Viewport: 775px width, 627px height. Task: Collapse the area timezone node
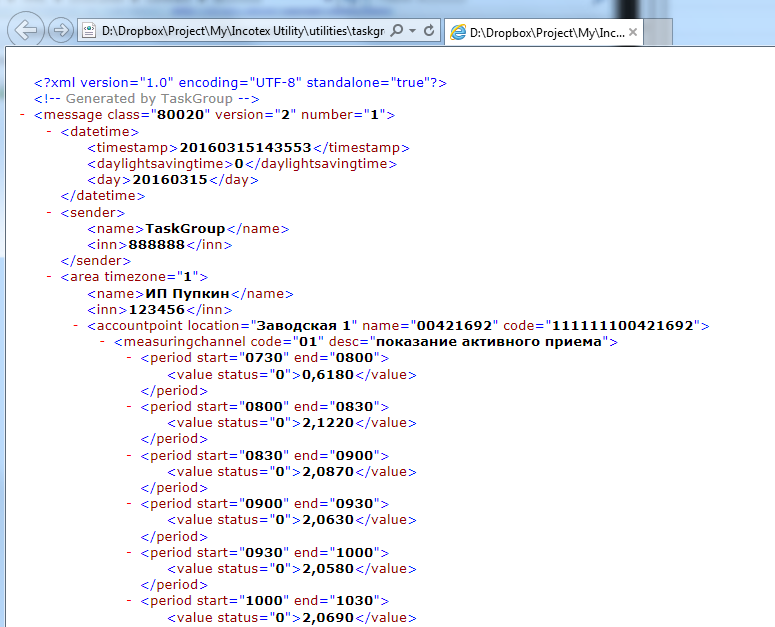tap(49, 276)
